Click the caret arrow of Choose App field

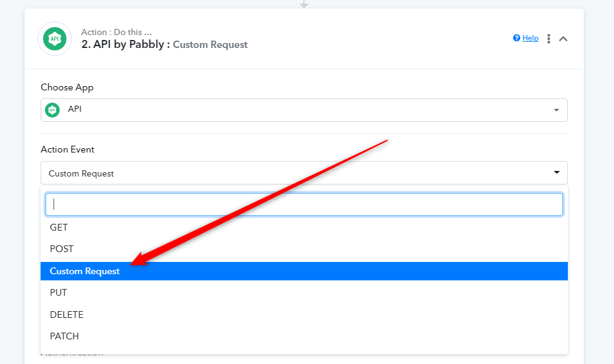556,110
